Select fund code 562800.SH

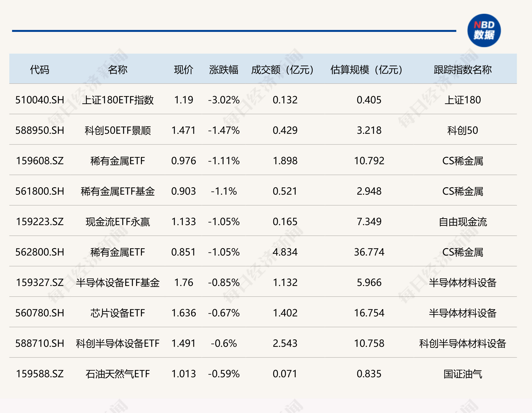(x=40, y=252)
